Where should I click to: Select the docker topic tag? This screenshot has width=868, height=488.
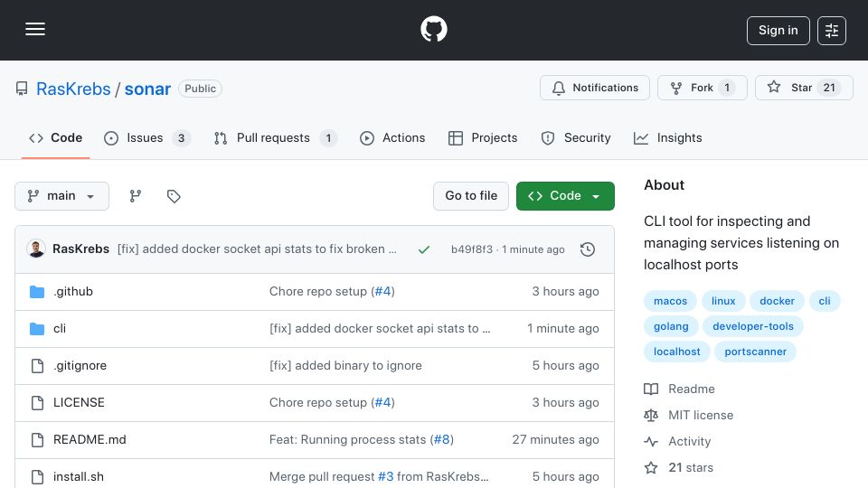[777, 301]
